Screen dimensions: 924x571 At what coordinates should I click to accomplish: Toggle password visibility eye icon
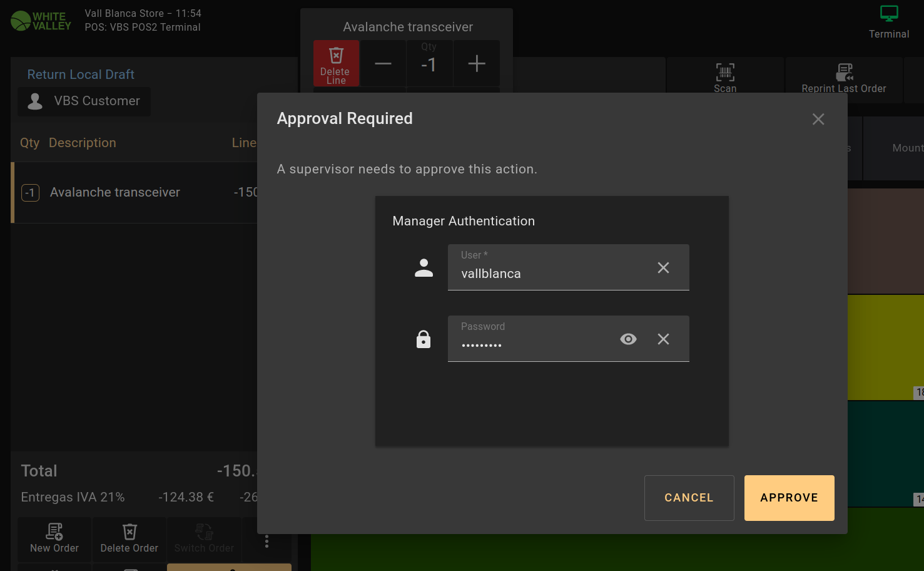click(x=628, y=339)
